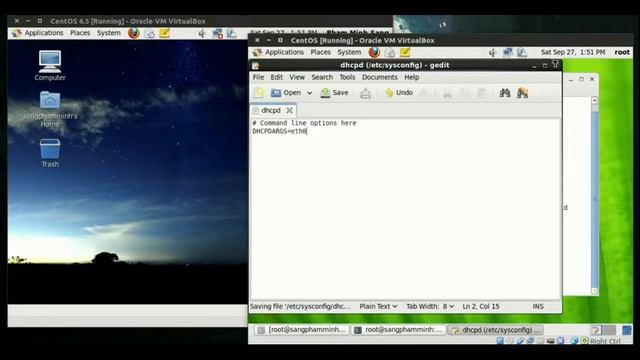Click the root user label in panel

tap(622, 52)
